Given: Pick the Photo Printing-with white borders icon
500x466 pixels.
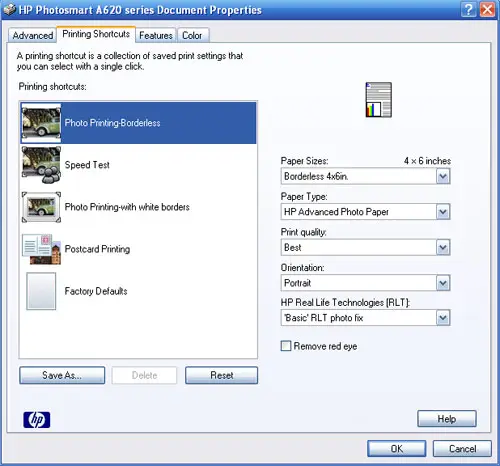Looking at the screenshot, I should coord(41,207).
